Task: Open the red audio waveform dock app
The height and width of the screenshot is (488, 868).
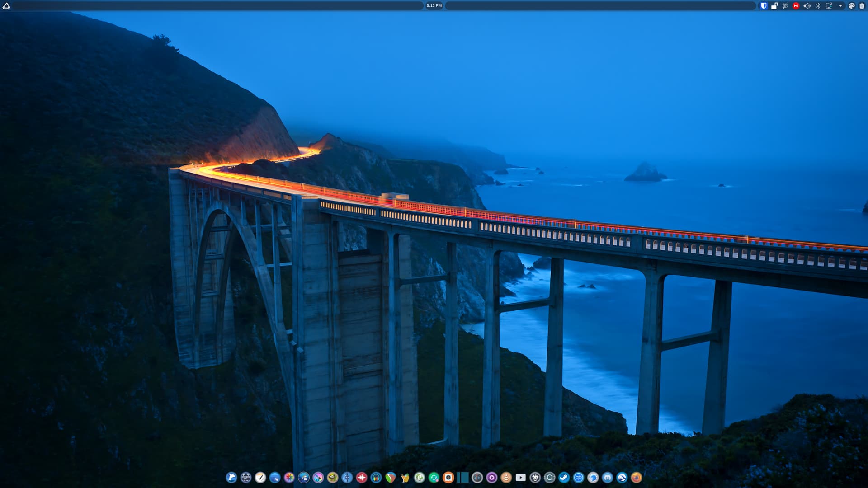Action: tap(362, 478)
